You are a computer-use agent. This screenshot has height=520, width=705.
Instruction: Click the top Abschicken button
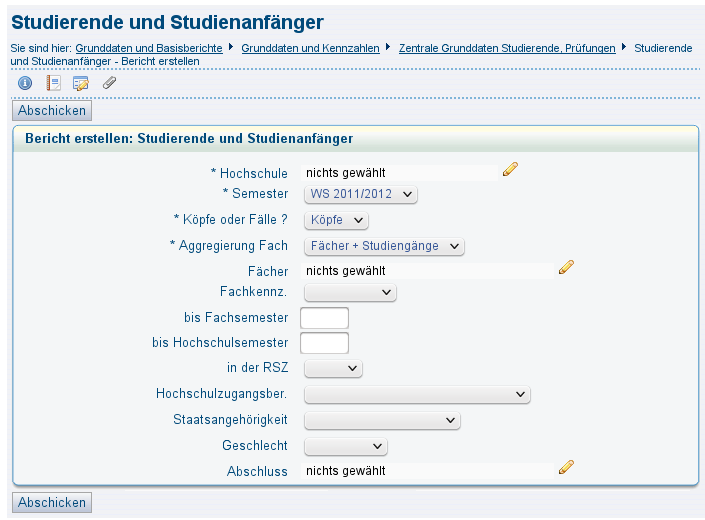coord(52,111)
